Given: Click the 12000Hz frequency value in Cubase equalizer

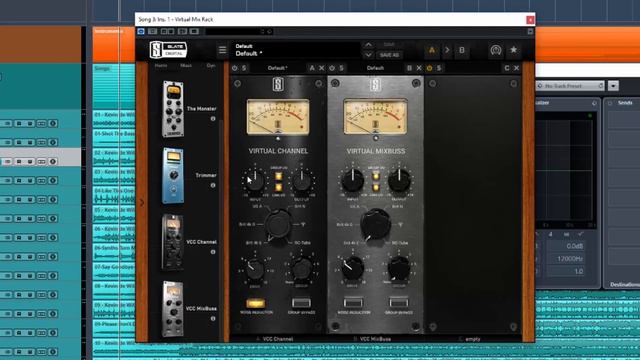Looking at the screenshot, I should pos(567,259).
